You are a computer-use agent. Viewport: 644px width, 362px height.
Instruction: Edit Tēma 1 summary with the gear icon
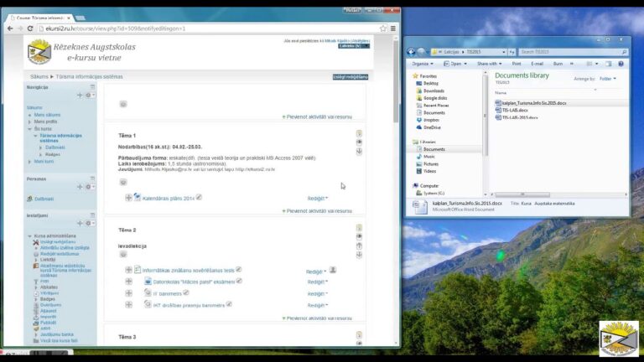coord(122,182)
